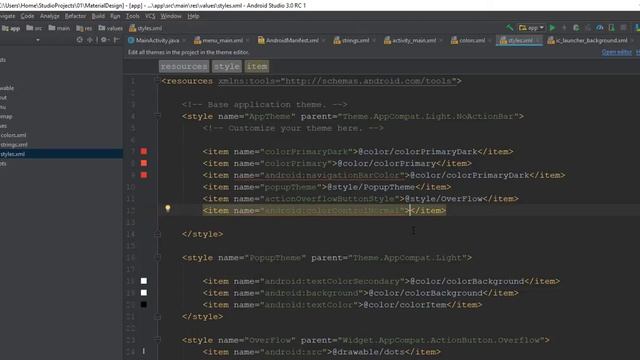Close the strings.xml tab
The height and width of the screenshot is (360, 640).
pyautogui.click(x=374, y=40)
